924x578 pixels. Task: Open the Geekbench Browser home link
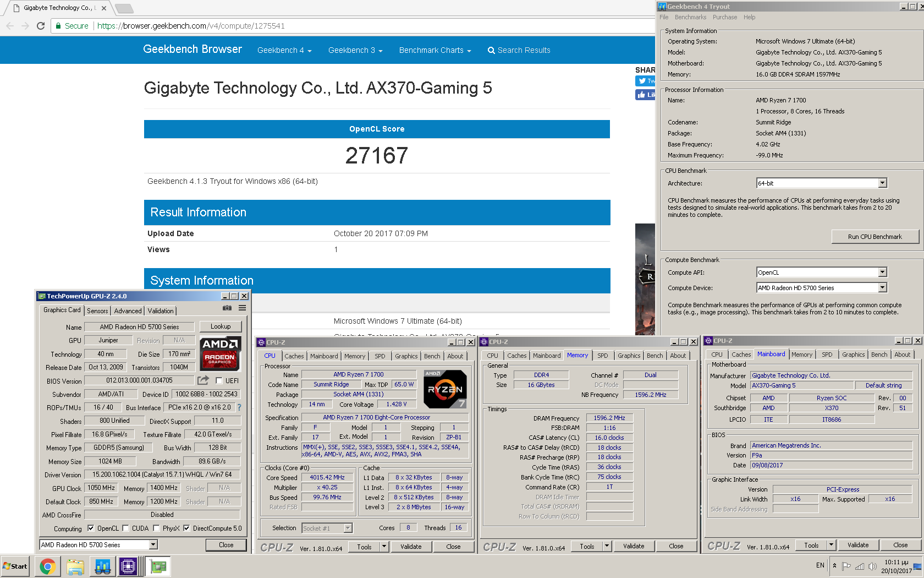tap(193, 49)
